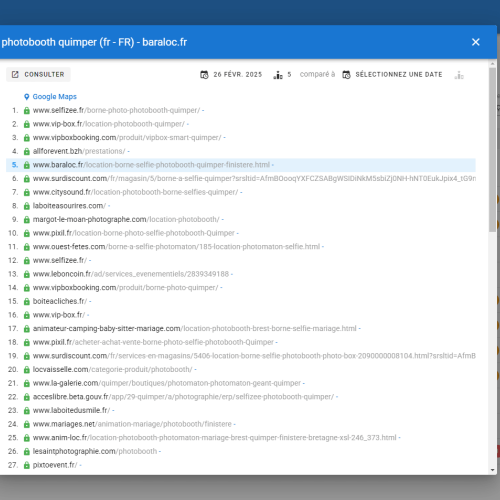
Task: Click the green lock for www.selfizee.fr result 1
Action: (x=27, y=110)
